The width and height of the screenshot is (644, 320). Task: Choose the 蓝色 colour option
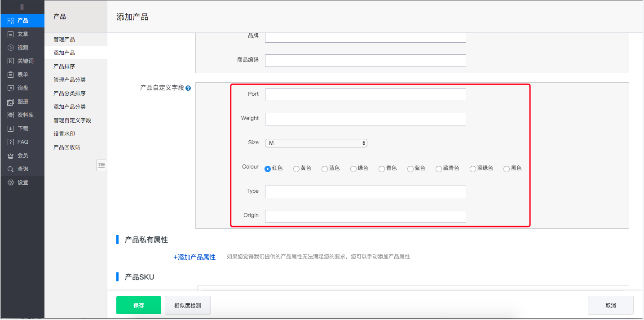pos(325,169)
